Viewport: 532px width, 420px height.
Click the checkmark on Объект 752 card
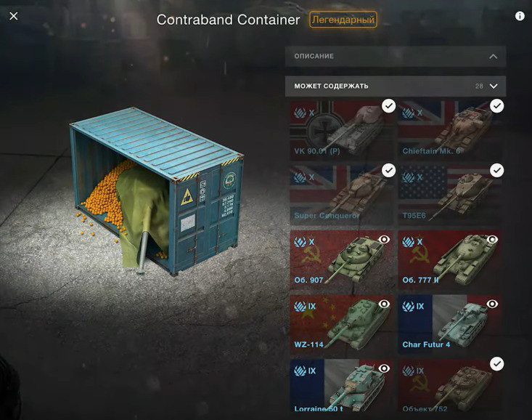coord(496,364)
